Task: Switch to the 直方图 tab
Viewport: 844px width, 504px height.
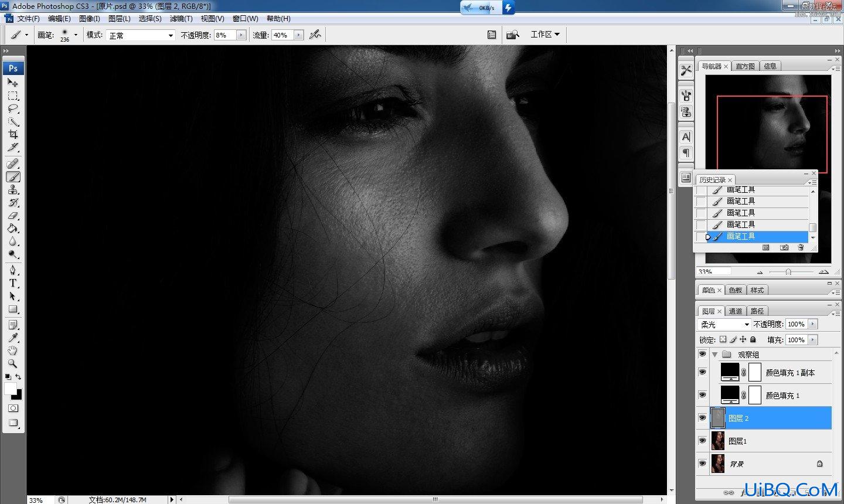Action: point(745,66)
